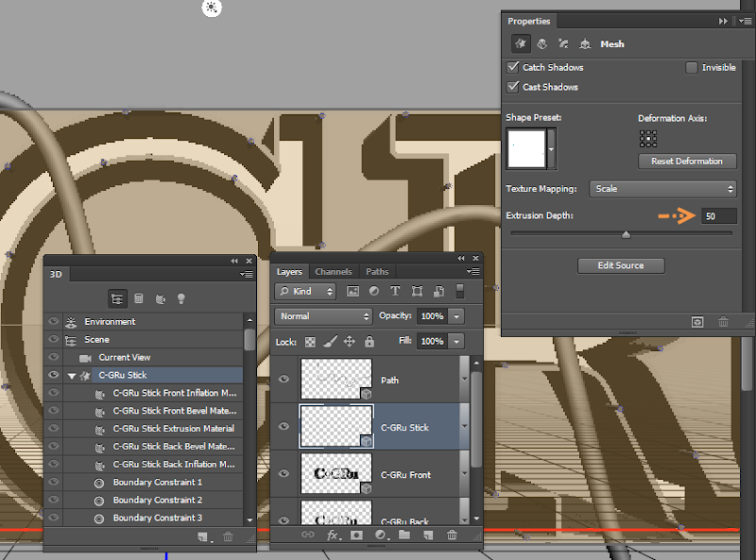The height and width of the screenshot is (560, 756).
Task: Open the Texture Mapping dropdown
Action: [662, 189]
